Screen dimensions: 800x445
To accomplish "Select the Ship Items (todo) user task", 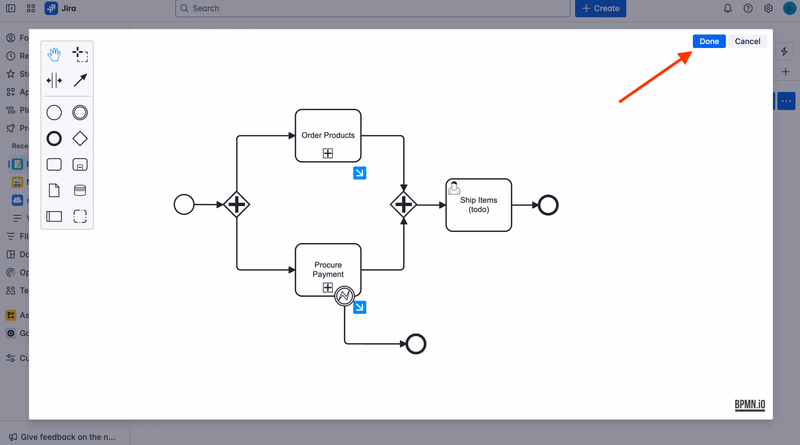I will click(479, 205).
